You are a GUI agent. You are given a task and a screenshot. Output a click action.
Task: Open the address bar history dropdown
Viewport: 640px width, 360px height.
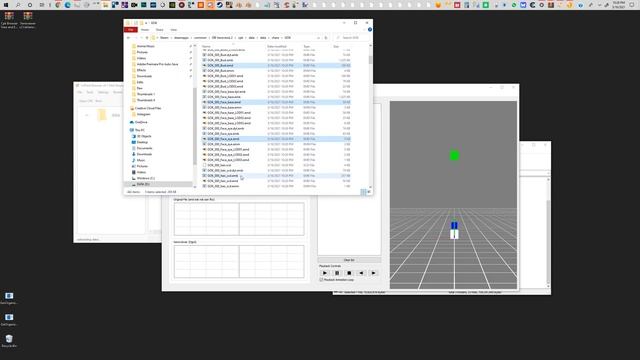point(319,38)
